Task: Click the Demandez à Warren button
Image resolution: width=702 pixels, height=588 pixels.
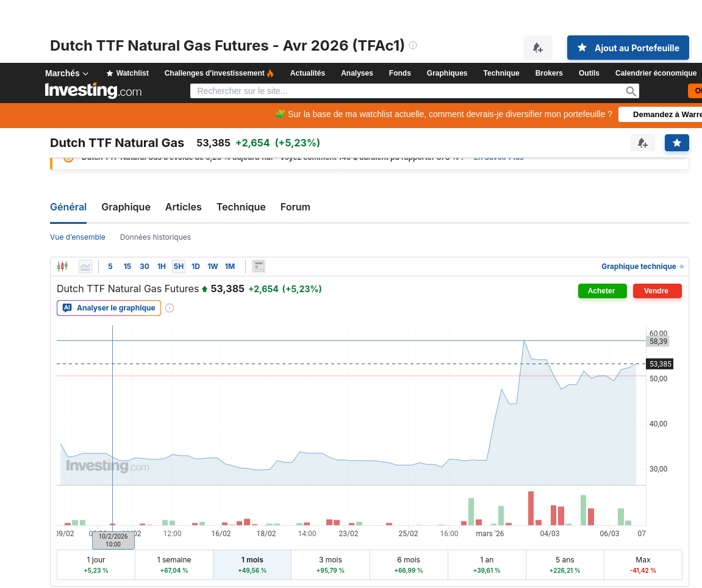Action: [660, 114]
